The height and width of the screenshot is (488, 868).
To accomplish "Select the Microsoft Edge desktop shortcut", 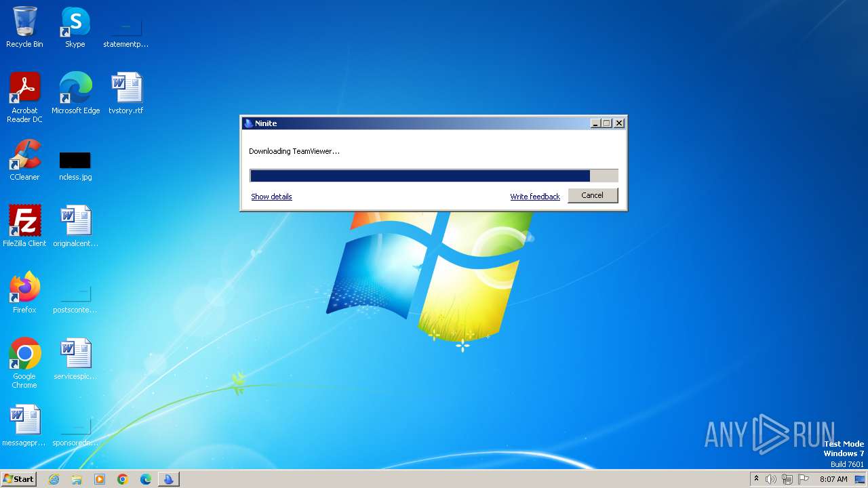I will coord(75,94).
